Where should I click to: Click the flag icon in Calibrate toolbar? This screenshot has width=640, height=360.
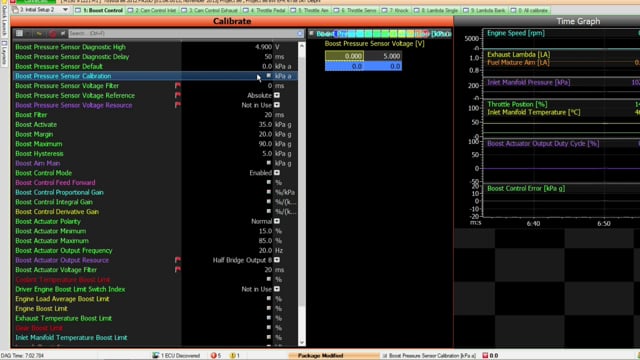pos(62,33)
